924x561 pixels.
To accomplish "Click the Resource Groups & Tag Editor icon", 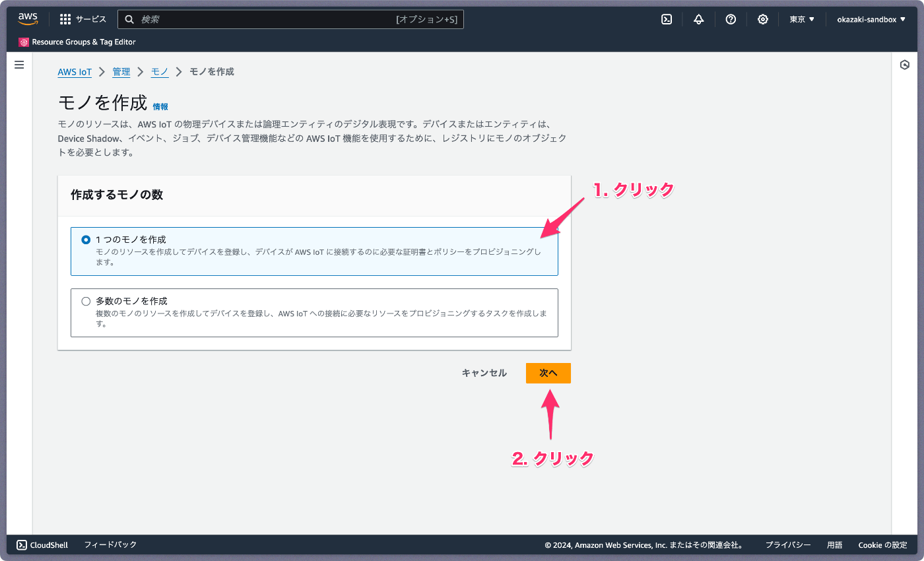I will [24, 42].
